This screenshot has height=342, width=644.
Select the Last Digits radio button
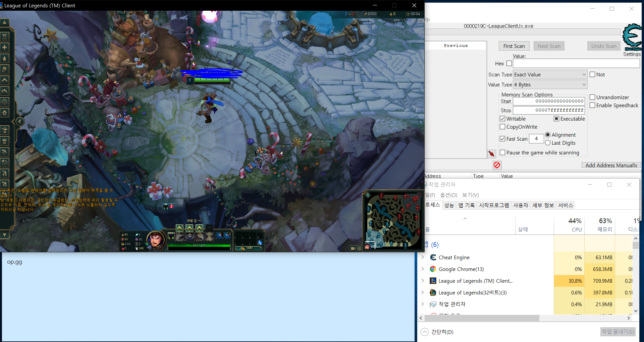[x=548, y=143]
